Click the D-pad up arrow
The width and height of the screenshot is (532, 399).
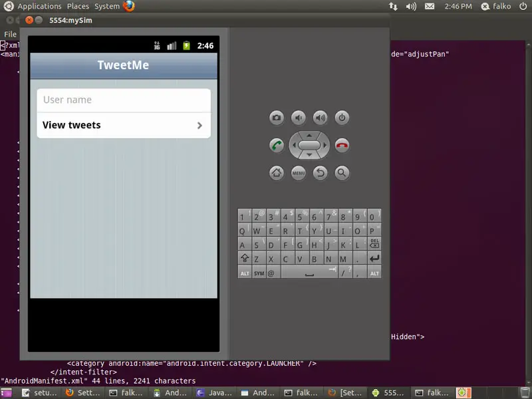[309, 136]
